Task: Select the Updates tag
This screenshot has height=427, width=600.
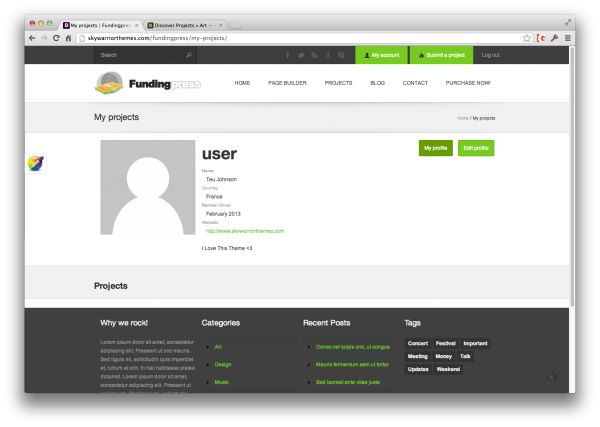Action: (418, 369)
